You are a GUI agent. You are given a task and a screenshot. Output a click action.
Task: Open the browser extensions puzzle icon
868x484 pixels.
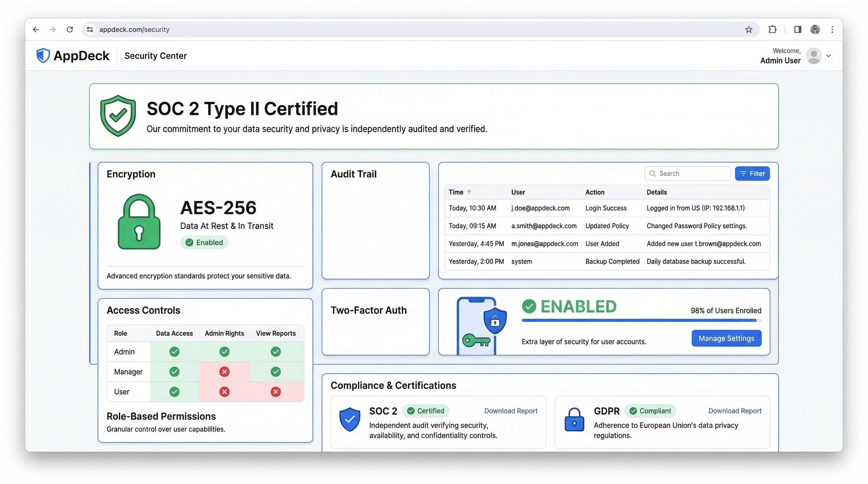[772, 30]
